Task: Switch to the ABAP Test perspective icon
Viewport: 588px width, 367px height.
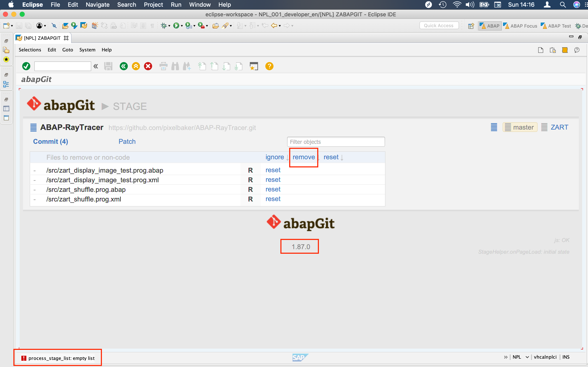Action: pos(544,25)
